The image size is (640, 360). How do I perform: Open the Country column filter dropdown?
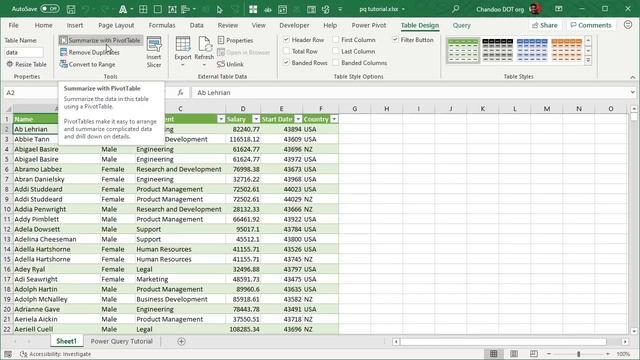click(334, 119)
